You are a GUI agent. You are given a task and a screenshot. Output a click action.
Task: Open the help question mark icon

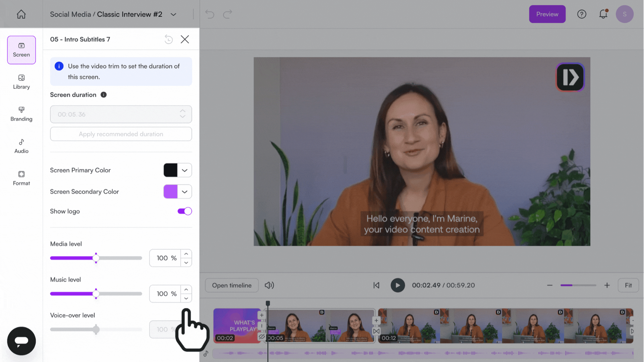(x=582, y=14)
